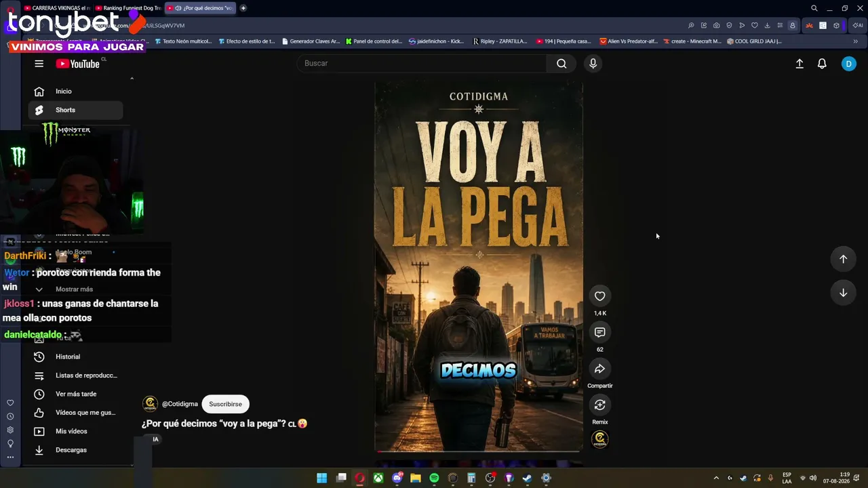Open the YouTube notifications bell

click(x=822, y=64)
